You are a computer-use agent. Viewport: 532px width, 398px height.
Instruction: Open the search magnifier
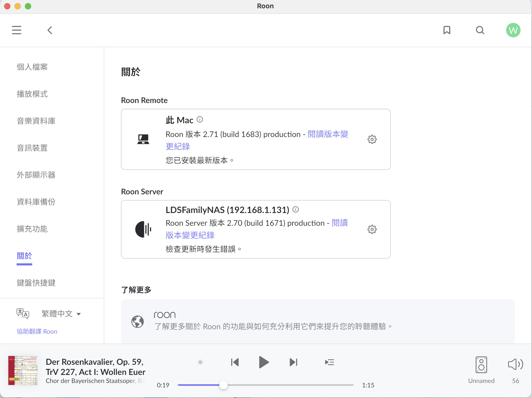[x=480, y=30]
